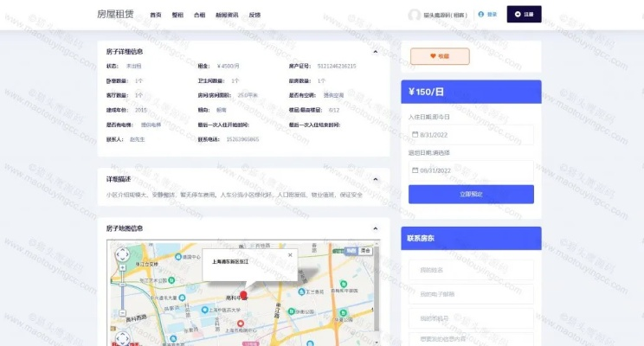Switch map to 混合 hybrid view
644x346 pixels.
point(365,250)
